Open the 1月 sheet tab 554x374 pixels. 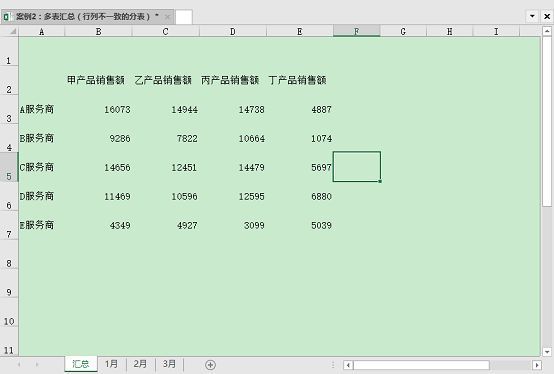pyautogui.click(x=111, y=364)
